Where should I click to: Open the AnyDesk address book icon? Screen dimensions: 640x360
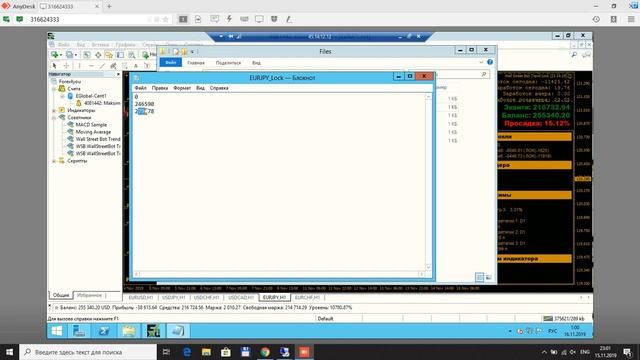613,19
